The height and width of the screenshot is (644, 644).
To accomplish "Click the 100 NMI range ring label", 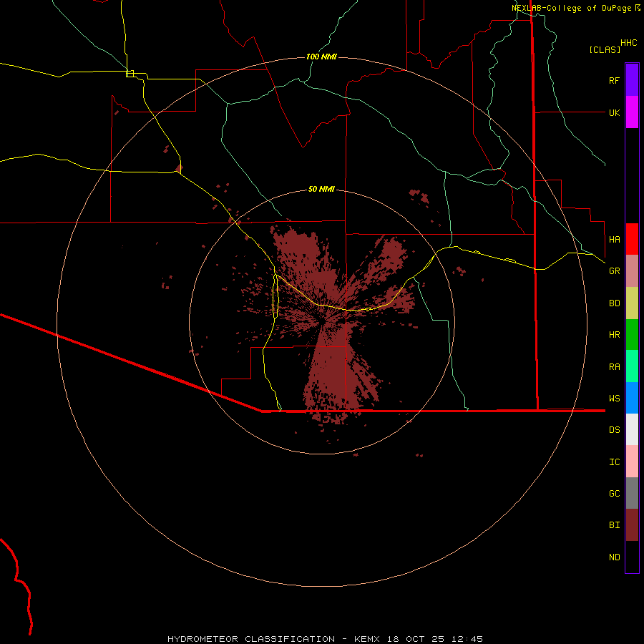I will pyautogui.click(x=321, y=57).
